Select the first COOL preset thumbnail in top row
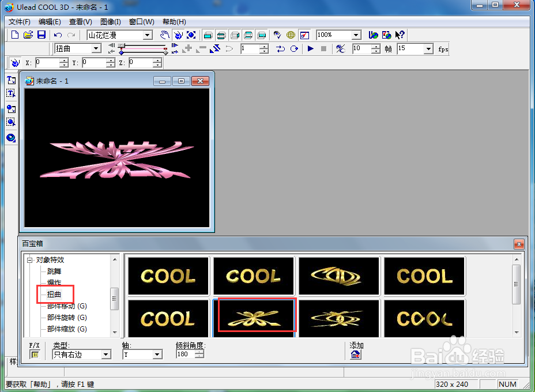This screenshot has width=535, height=392. [x=168, y=276]
